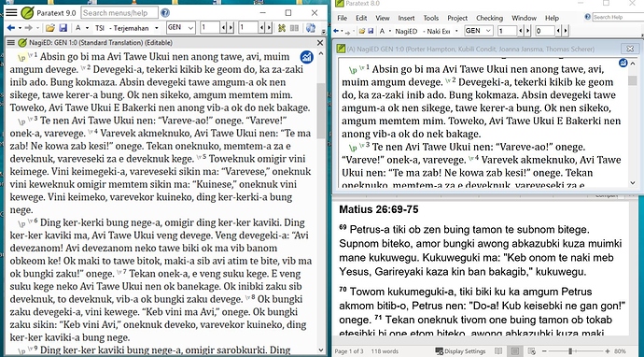Open the Checking menu in Paratext 8.0

click(x=489, y=18)
